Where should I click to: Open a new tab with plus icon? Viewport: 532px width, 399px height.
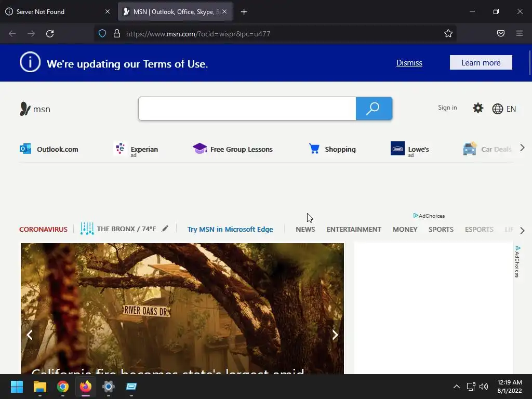click(244, 12)
